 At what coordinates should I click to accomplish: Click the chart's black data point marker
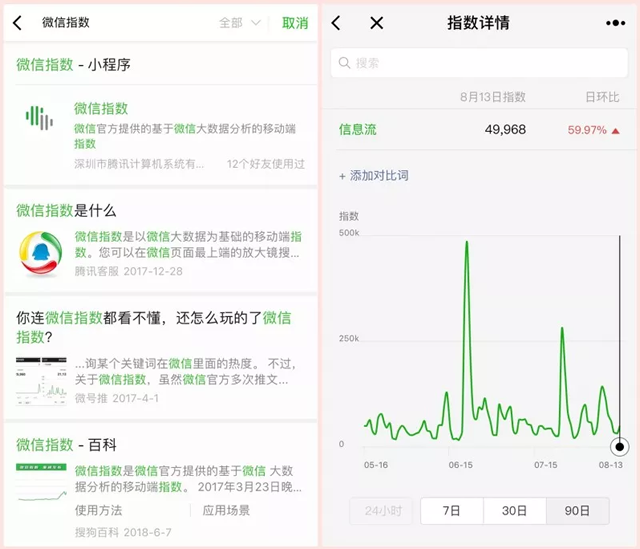pyautogui.click(x=620, y=446)
